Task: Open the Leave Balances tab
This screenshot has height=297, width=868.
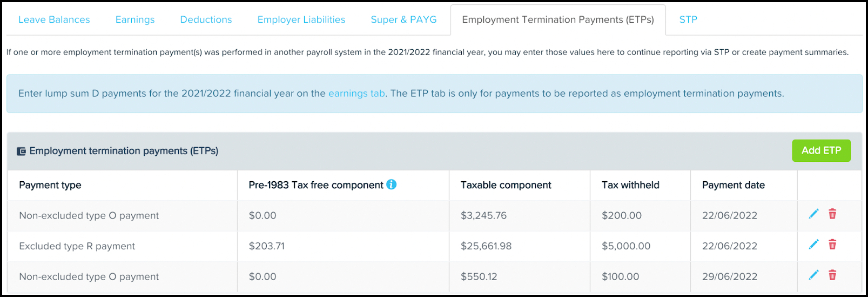Action: pyautogui.click(x=54, y=19)
